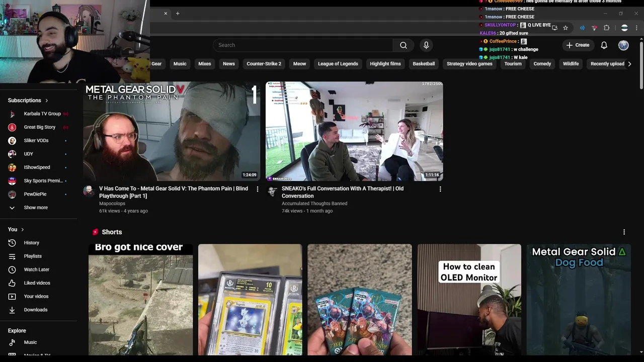
Task: Open the V Has Come To video title
Action: [174, 192]
